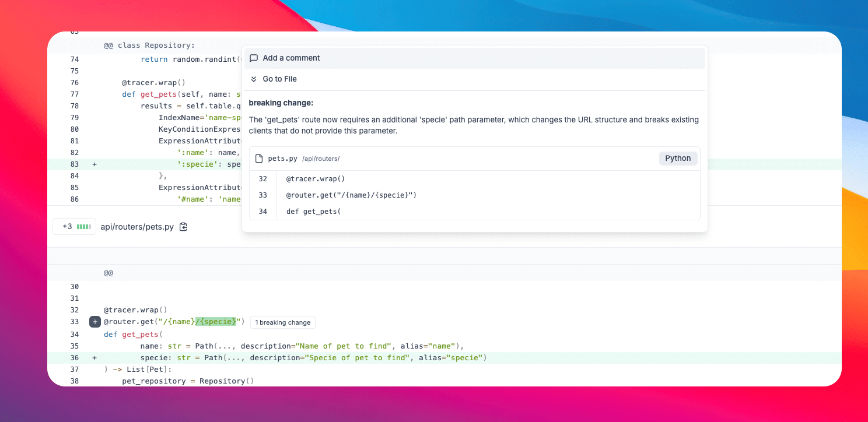Viewport: 868px width, 422px height.
Task: Click the double-chevron icon beside Go to File
Action: 254,79
